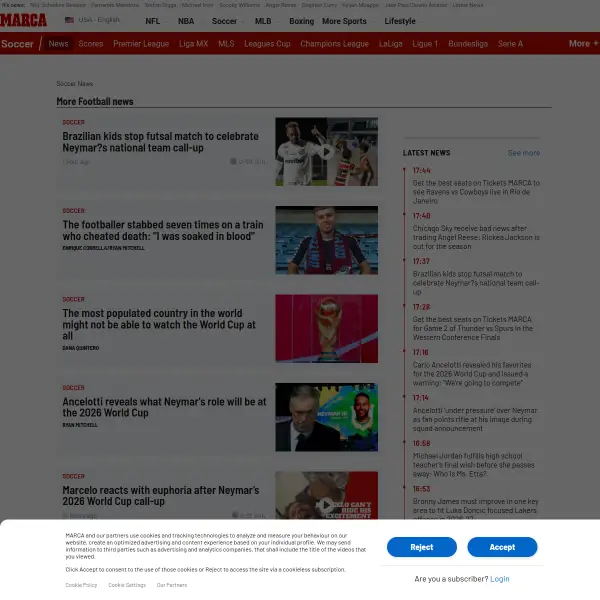
Task: Open the NBA menu
Action: tap(186, 21)
